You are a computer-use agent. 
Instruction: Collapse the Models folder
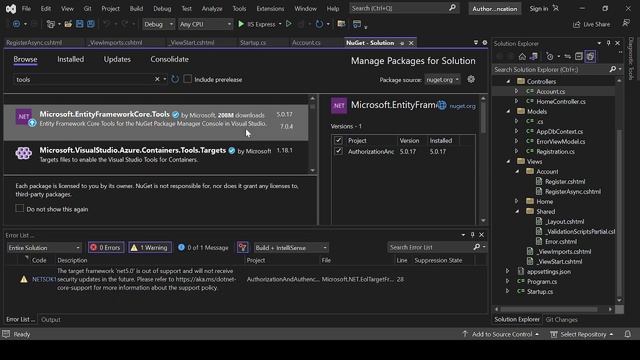509,111
